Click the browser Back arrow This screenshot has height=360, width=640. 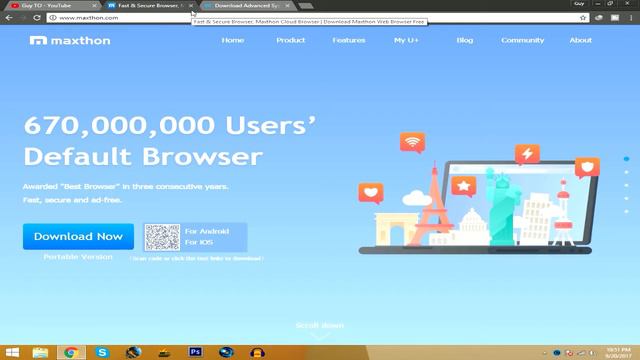(x=9, y=18)
